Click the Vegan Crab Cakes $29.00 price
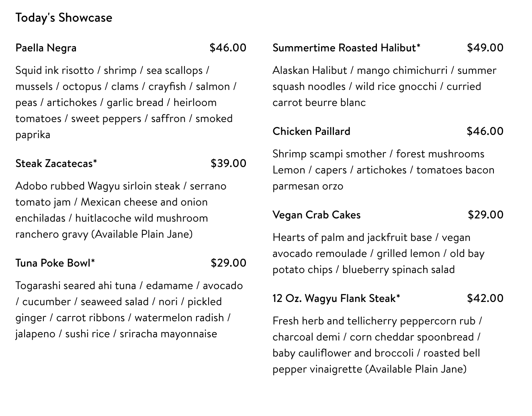Screen dimensions: 532x416 [x=485, y=215]
